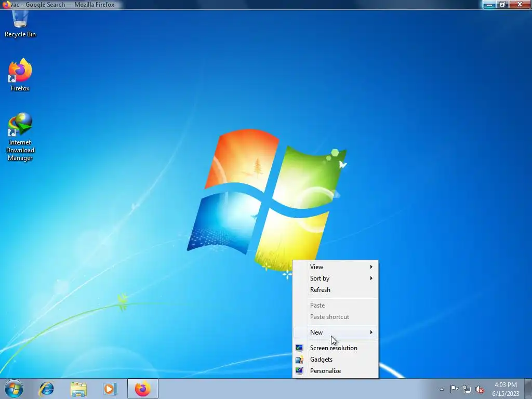The height and width of the screenshot is (399, 532).
Task: Switch to the Firefox taskbar button
Action: click(x=143, y=389)
